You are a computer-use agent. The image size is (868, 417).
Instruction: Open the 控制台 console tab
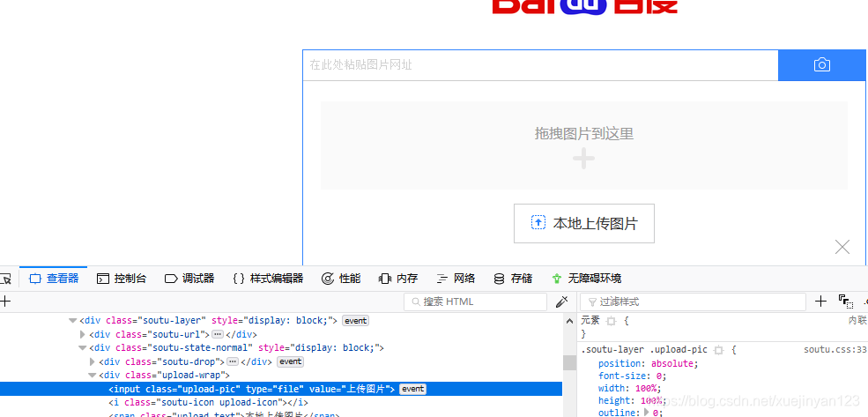click(122, 279)
